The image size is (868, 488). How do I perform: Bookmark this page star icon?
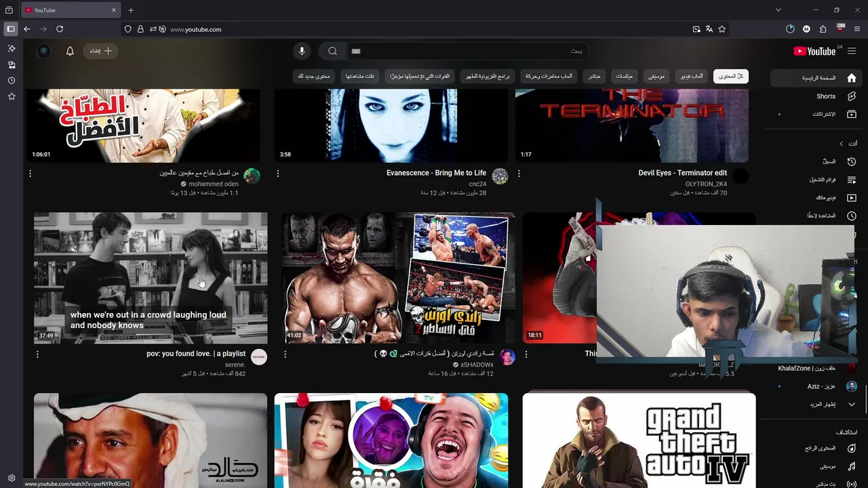722,29
